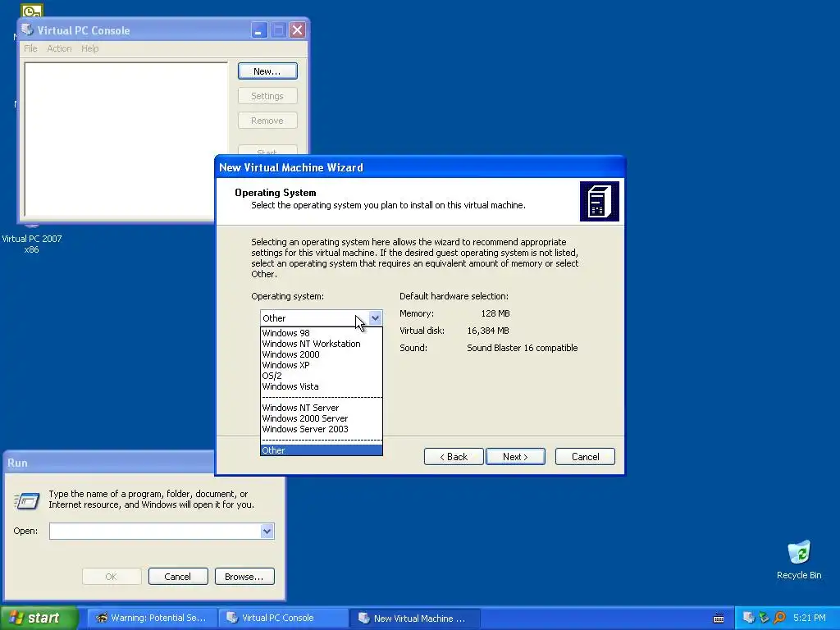Click Next in the New Virtual Machine Wizard
840x630 pixels.
[515, 457]
